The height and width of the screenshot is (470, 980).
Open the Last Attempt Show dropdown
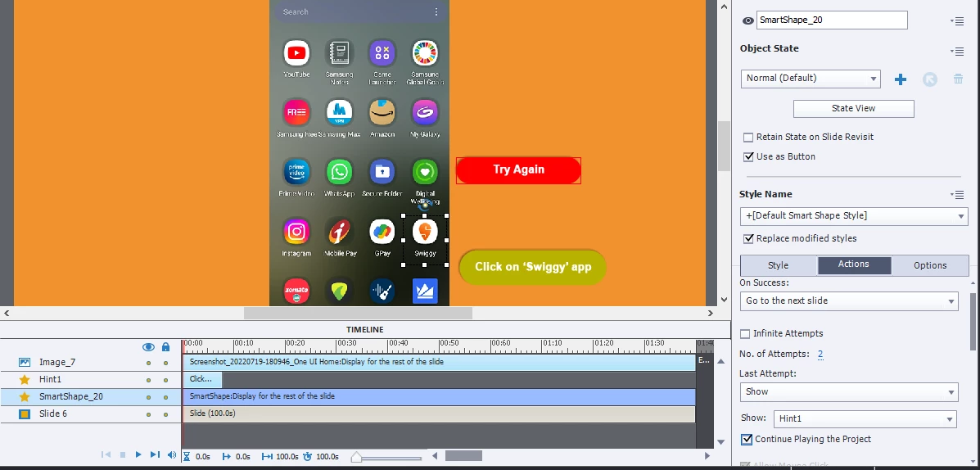point(849,392)
